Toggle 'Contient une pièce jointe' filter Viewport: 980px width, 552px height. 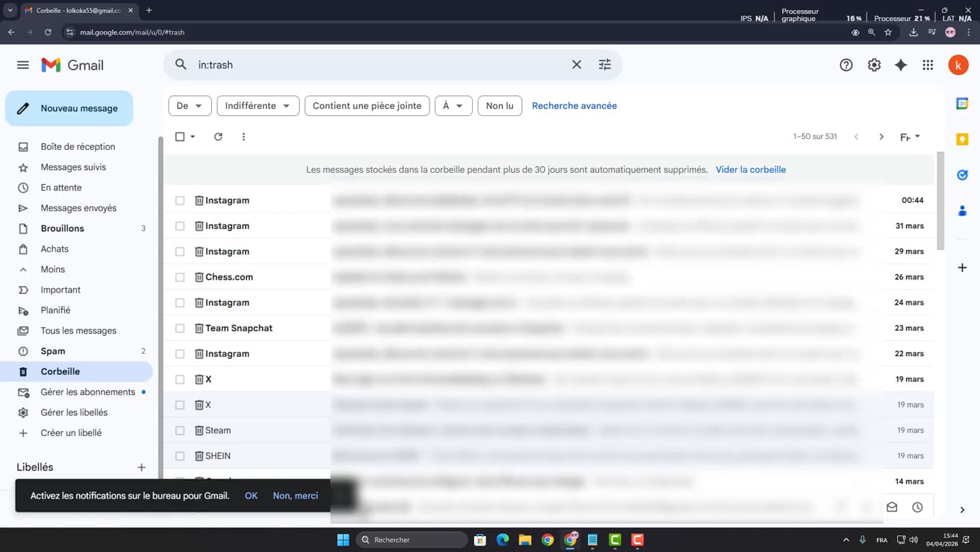coord(367,106)
